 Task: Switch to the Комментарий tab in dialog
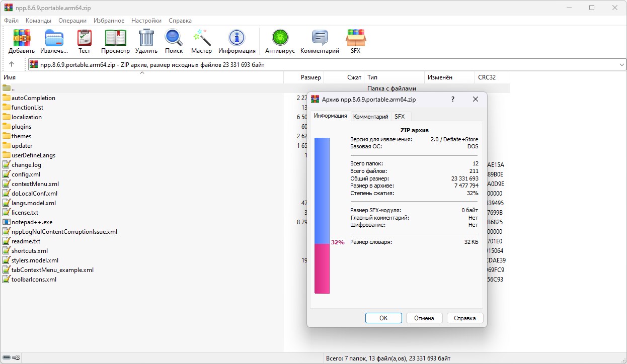coord(371,116)
